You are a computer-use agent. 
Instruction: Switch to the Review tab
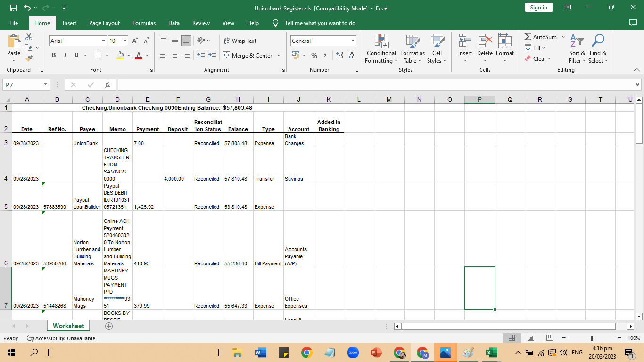pyautogui.click(x=201, y=23)
